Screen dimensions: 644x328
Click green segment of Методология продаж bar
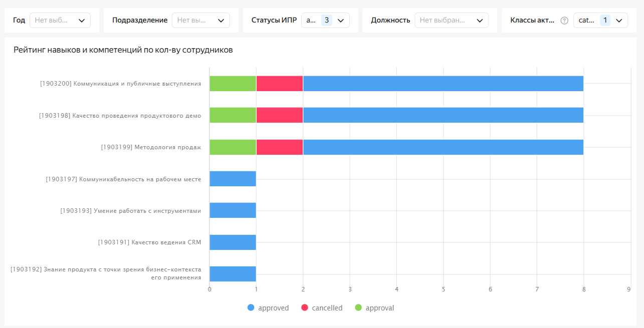pos(233,147)
